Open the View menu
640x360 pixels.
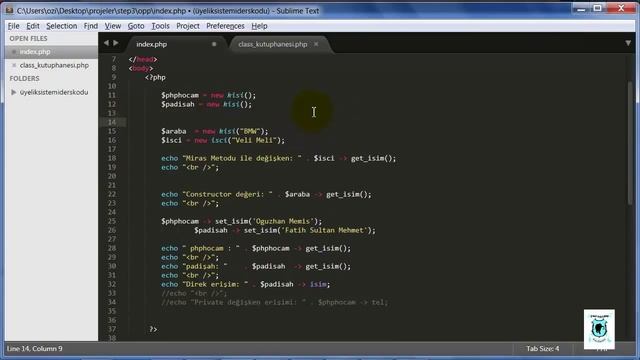113,26
